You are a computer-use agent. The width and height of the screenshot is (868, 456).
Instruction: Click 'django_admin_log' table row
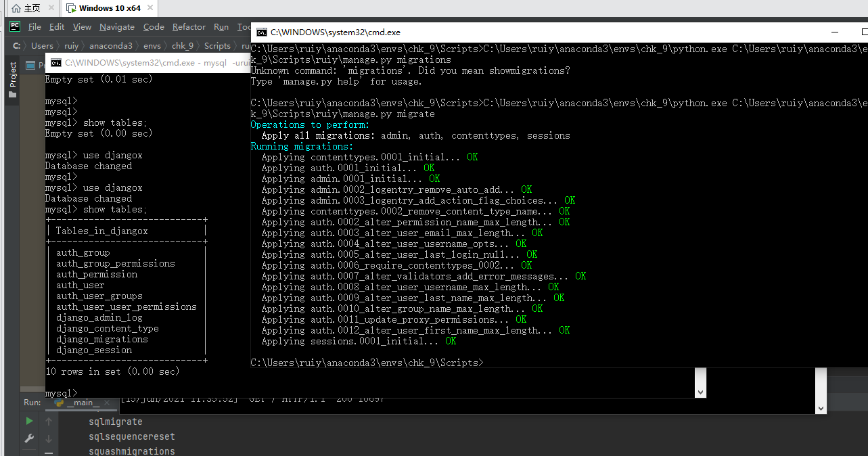point(99,317)
